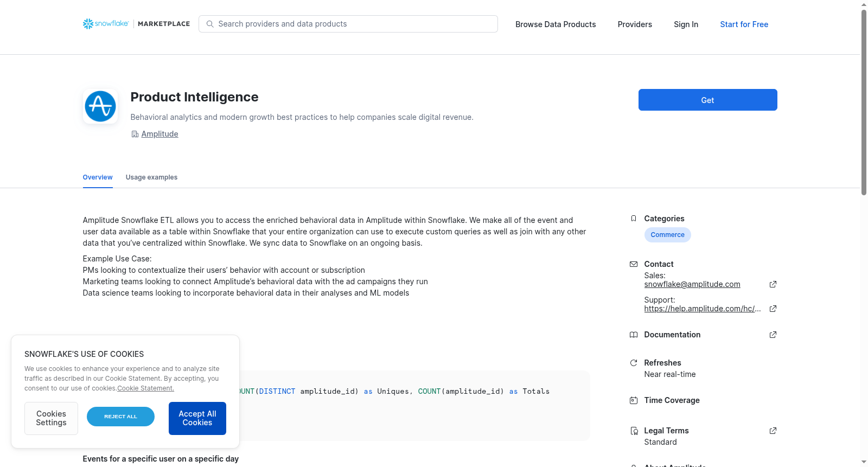
Task: Open external link icon for sales email
Action: [x=773, y=284]
